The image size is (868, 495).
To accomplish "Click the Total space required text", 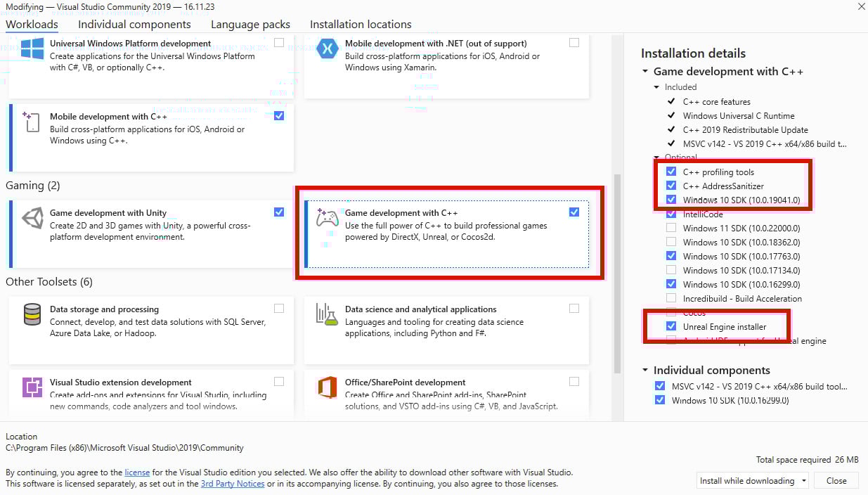I will [808, 460].
